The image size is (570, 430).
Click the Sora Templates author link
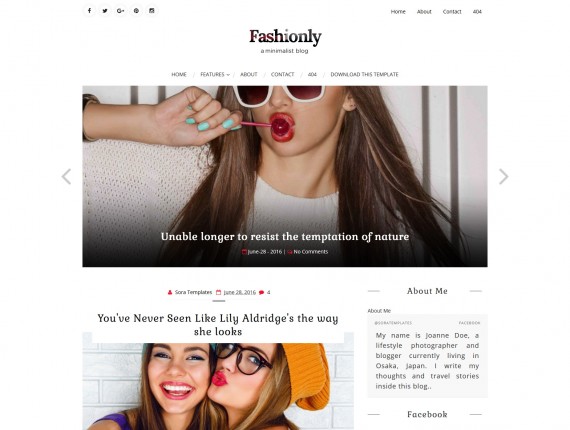pyautogui.click(x=193, y=292)
